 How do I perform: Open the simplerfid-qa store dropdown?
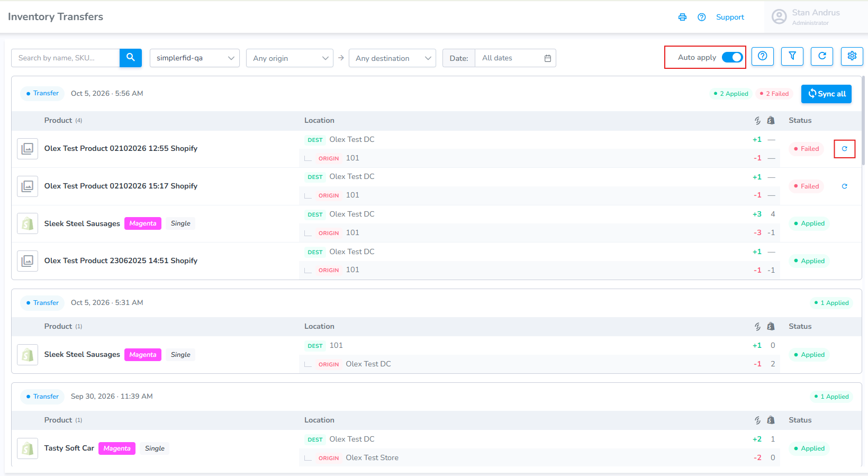195,58
